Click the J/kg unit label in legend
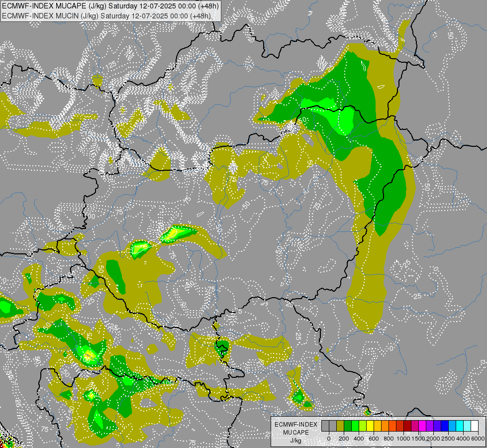Screen dimensions: 487x448 tap(295, 441)
